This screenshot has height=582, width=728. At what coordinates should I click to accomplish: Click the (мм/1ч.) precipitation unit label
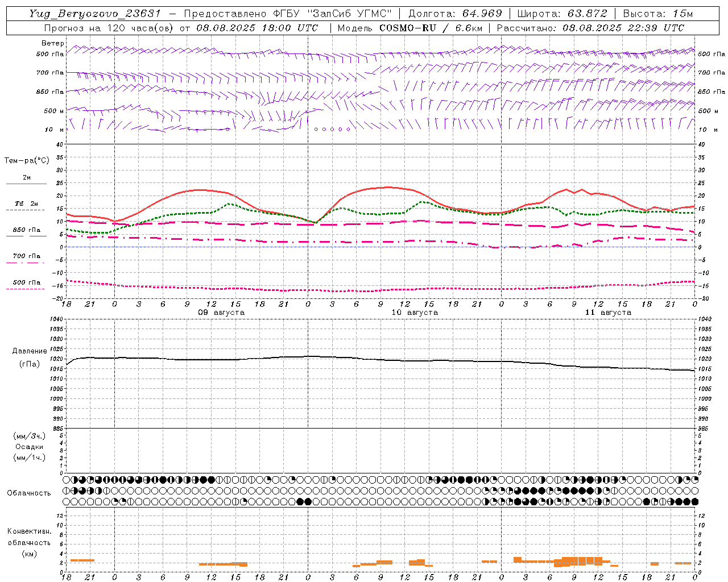pos(30,458)
